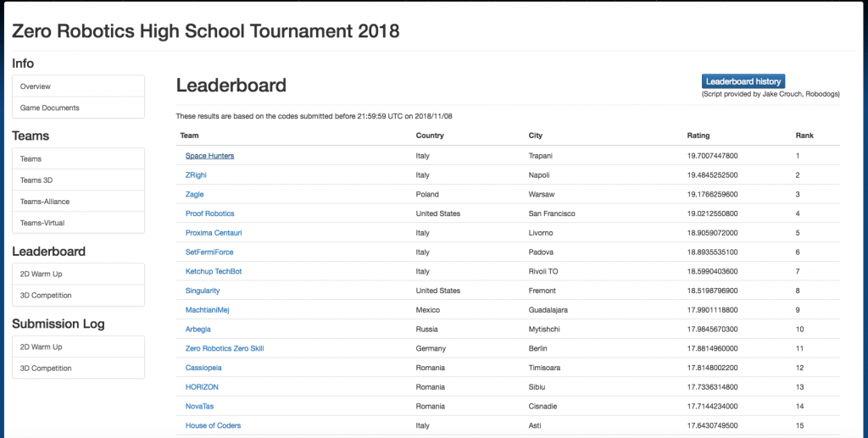Screen dimensions: 868x438
Task: Open the Space Hunters team link
Action: point(209,156)
